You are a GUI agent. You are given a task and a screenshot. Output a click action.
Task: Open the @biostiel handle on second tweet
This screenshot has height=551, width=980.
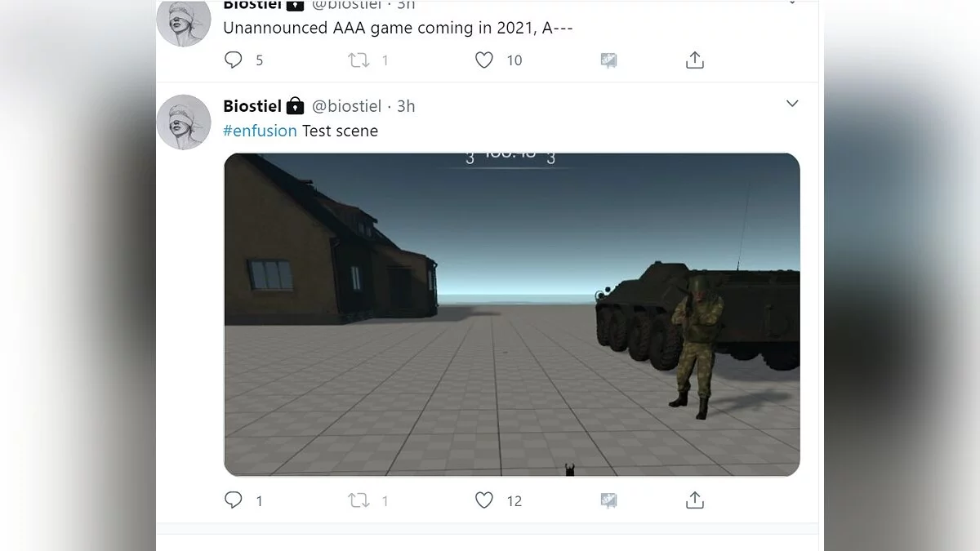click(x=347, y=106)
